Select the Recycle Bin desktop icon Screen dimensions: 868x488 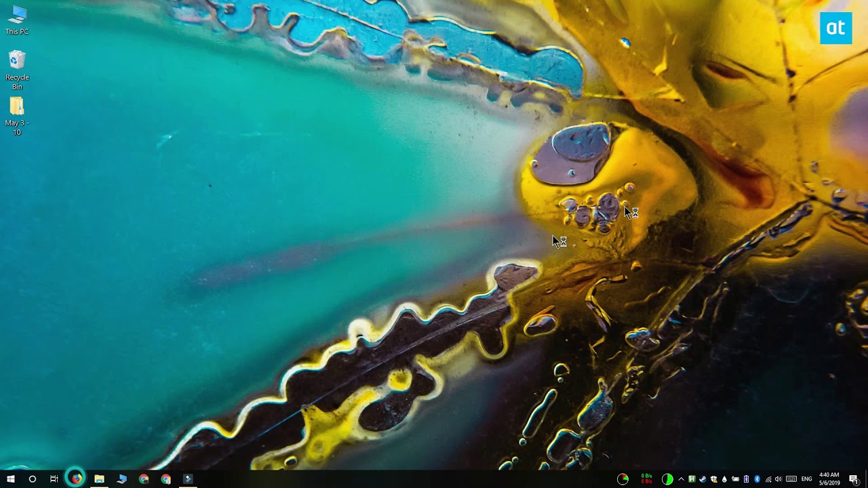[17, 70]
